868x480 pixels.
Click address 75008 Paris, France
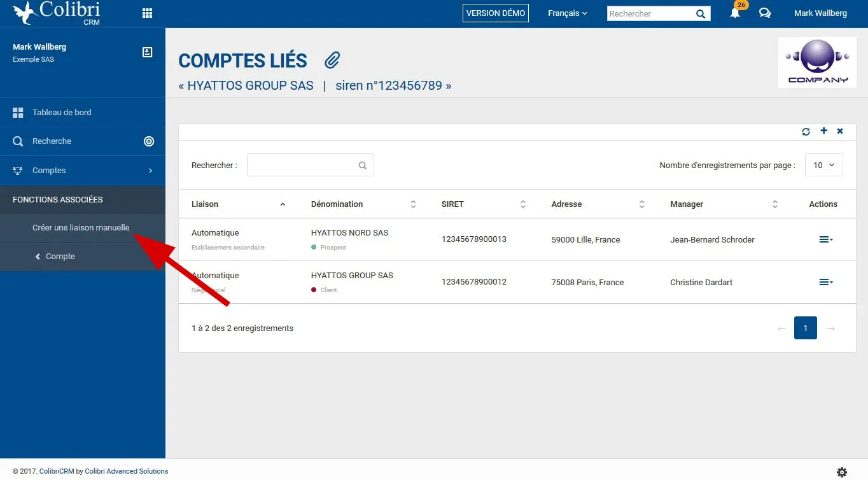[587, 283]
